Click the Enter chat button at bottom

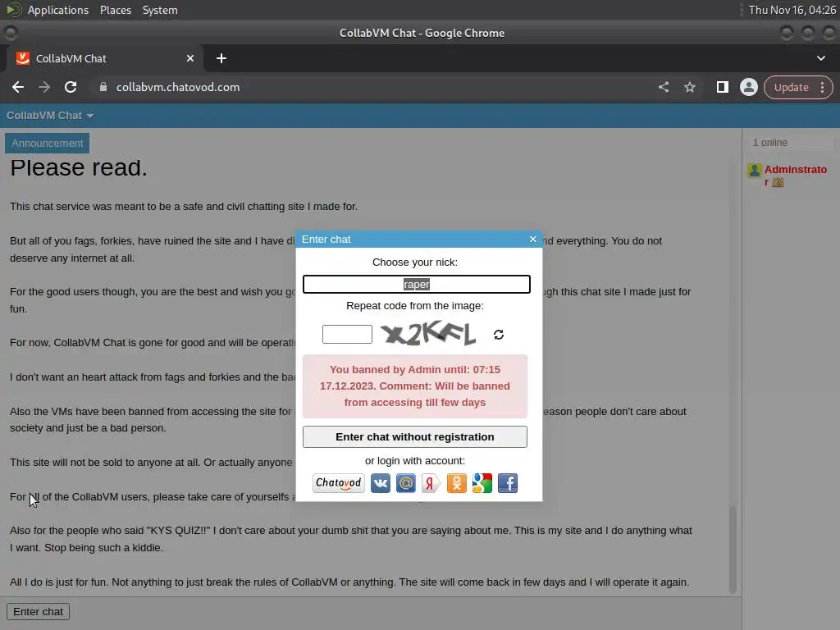click(38, 611)
